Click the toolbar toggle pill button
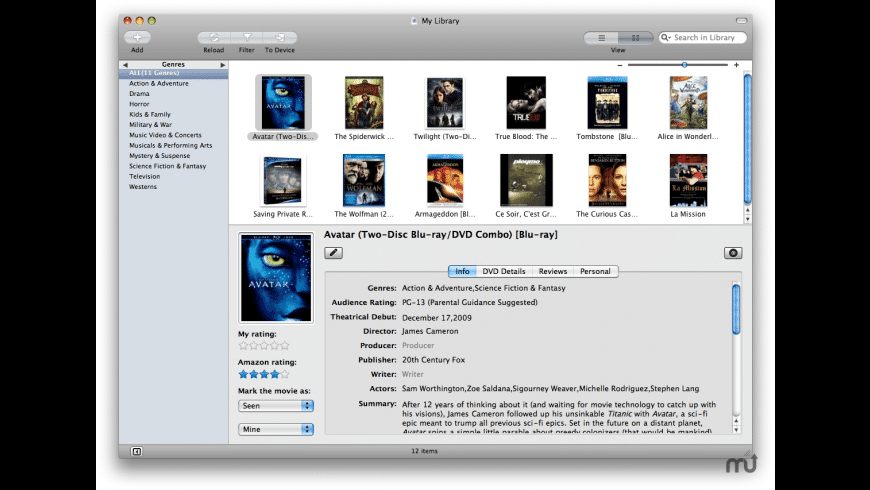The height and width of the screenshot is (490, 870). click(741, 21)
